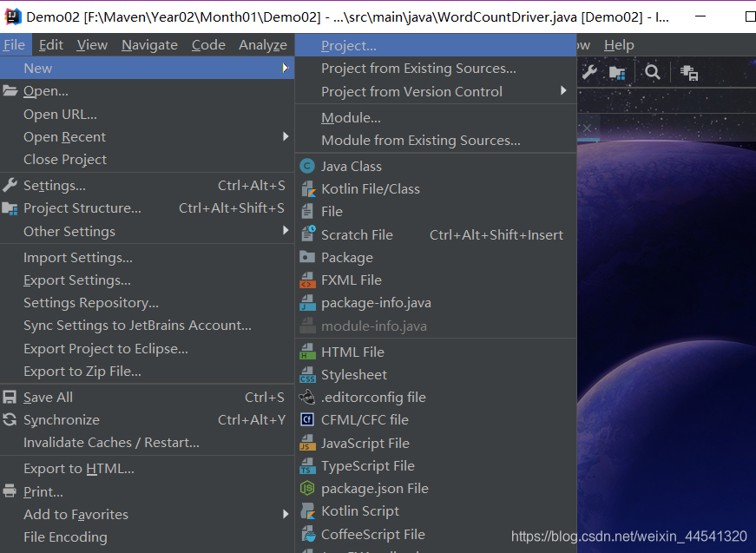Image resolution: width=756 pixels, height=553 pixels.
Task: Choose Module... in the New submenu
Action: coord(436,118)
